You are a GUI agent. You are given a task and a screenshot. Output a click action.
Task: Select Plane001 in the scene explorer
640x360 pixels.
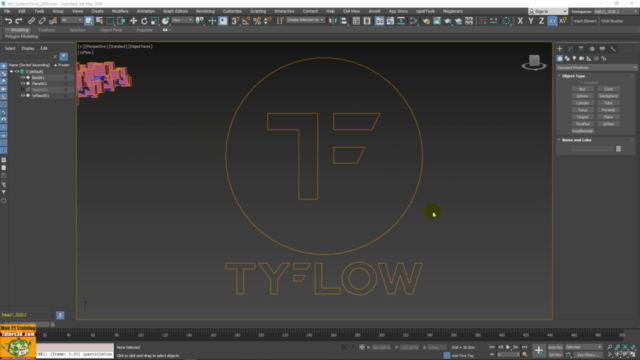(39, 84)
